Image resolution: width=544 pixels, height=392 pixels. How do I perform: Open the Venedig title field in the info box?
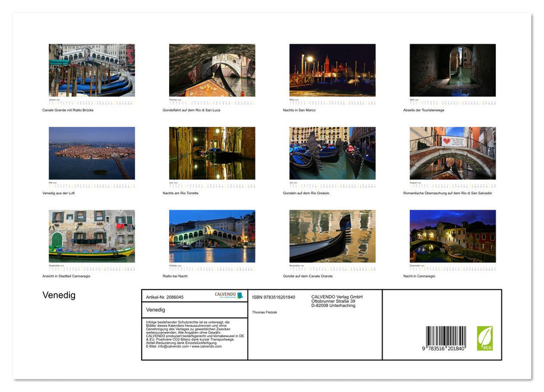(x=157, y=310)
